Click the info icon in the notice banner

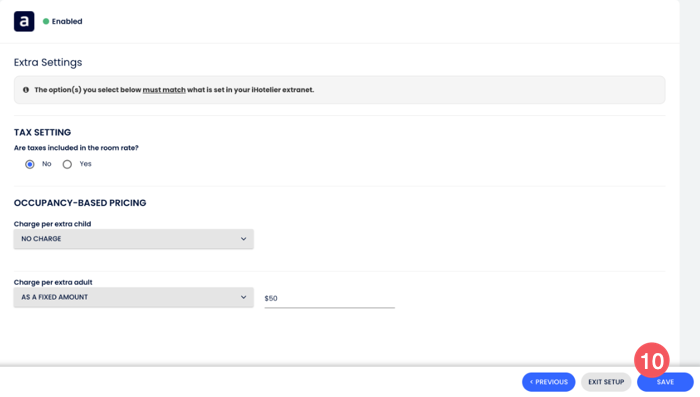click(26, 90)
